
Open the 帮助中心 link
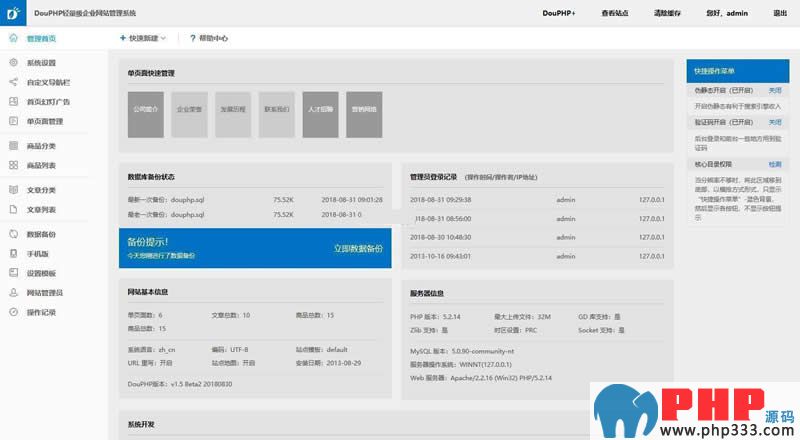click(x=213, y=38)
